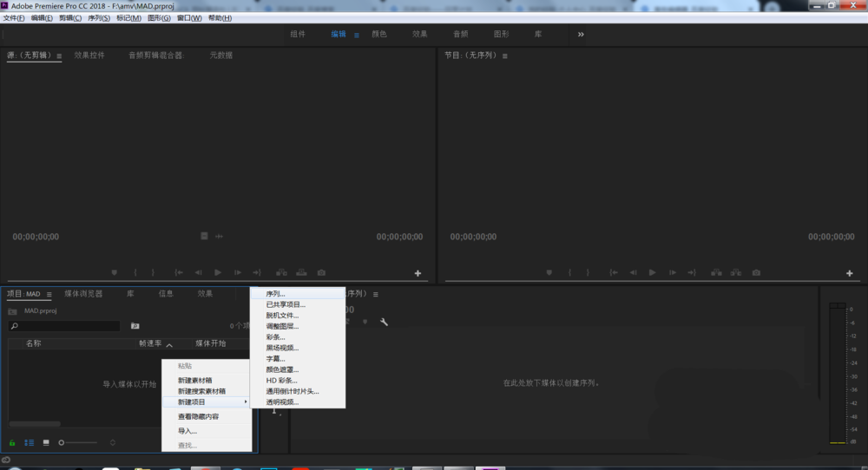Sort by the 帧速率 column header
868x470 pixels.
[150, 343]
